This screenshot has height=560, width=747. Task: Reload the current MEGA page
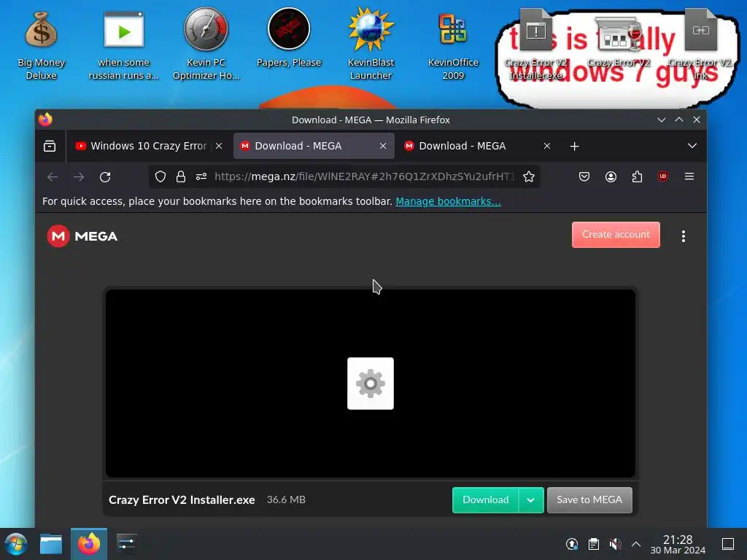pyautogui.click(x=105, y=177)
